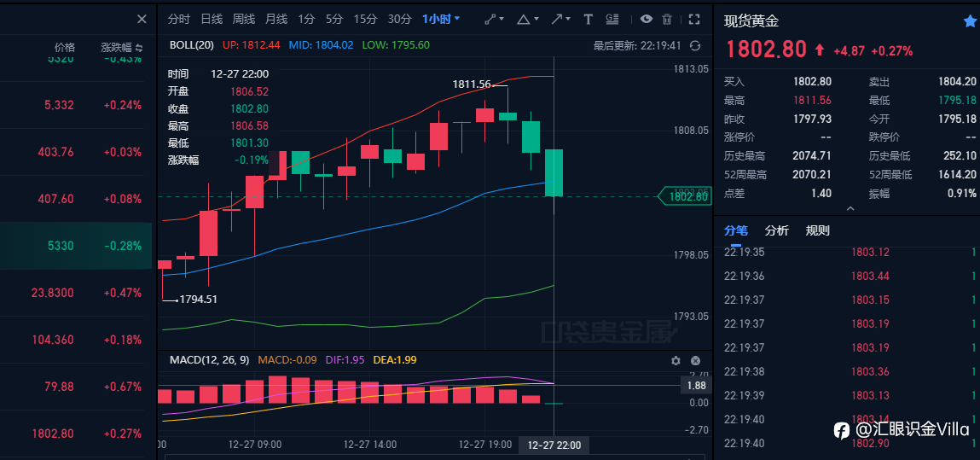The width and height of the screenshot is (980, 460).
Task: Click the 1802.80 price marker on the axis
Action: pos(687,196)
